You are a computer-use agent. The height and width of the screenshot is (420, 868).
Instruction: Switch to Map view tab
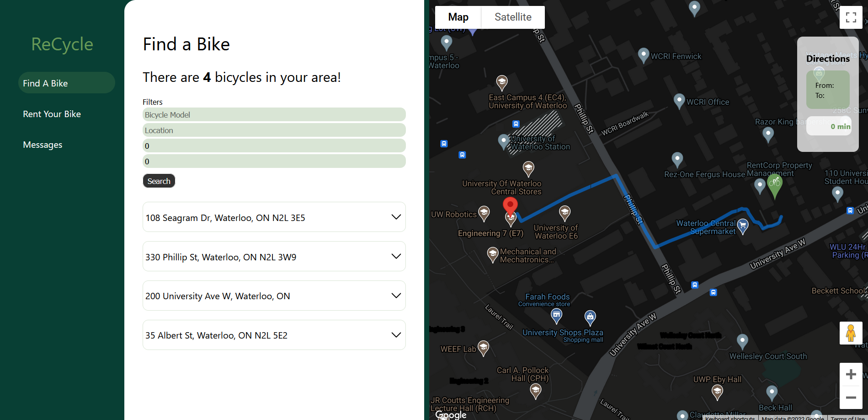(x=458, y=17)
